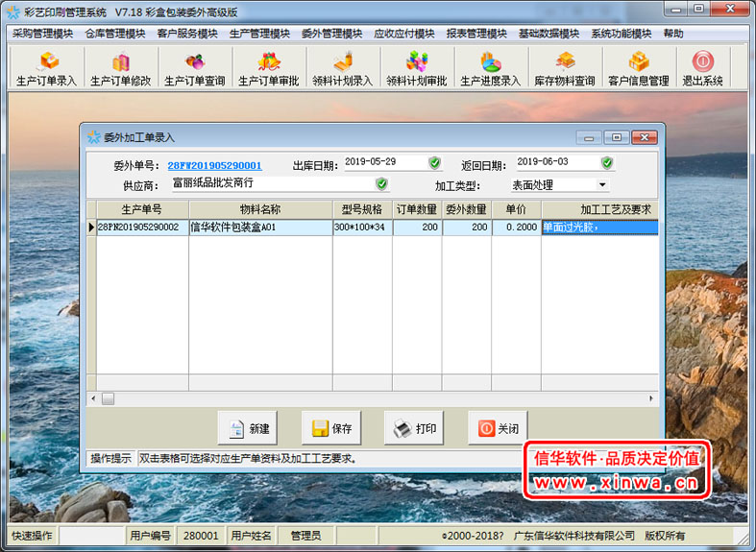This screenshot has height=552, width=756.
Task: Open 采购管理模块 menu
Action: (42, 34)
